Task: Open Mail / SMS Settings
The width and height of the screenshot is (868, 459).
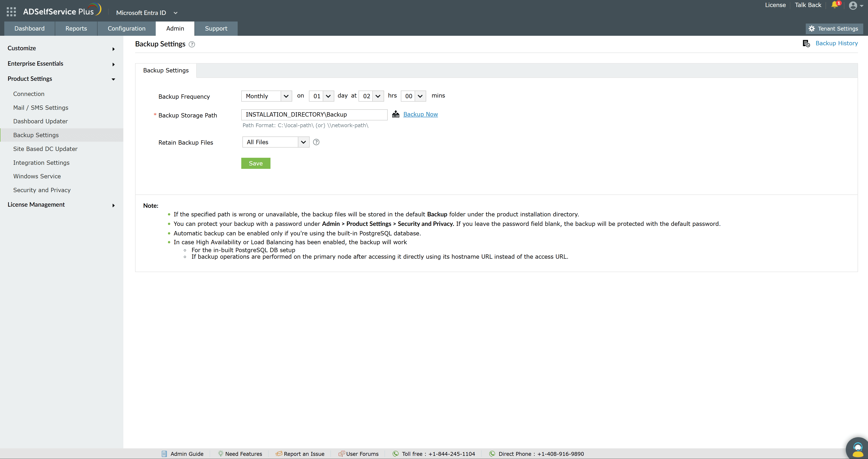Action: (41, 108)
